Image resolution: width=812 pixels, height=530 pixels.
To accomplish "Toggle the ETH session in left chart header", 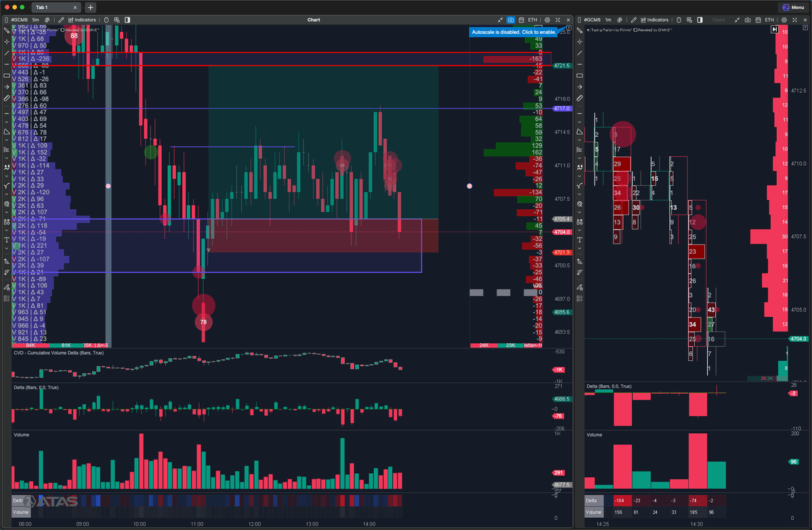I will [533, 20].
